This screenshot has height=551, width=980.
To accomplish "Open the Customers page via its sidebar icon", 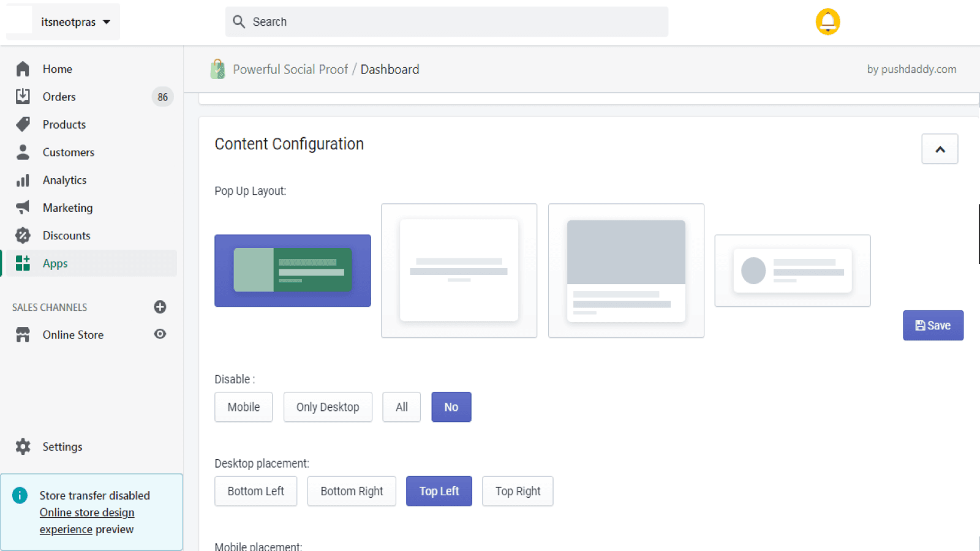I will point(23,152).
